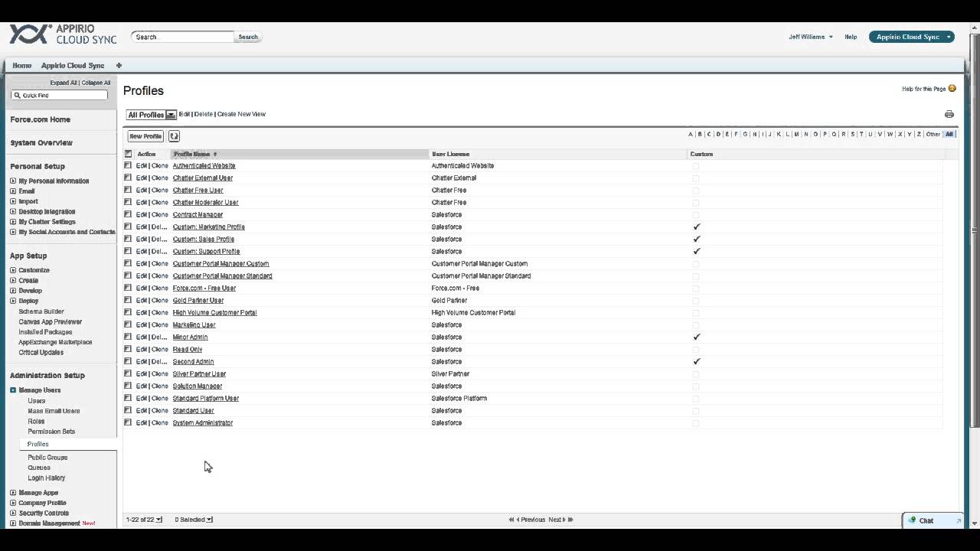Jump to the last page arrow
The height and width of the screenshot is (551, 980).
[570, 520]
